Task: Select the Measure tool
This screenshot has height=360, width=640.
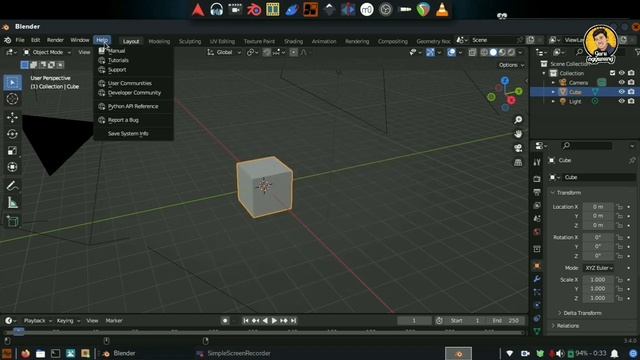Action: pyautogui.click(x=12, y=202)
